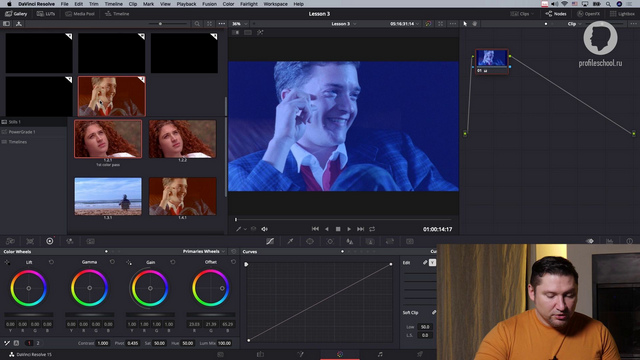Open the Fusion menu

(x=209, y=4)
